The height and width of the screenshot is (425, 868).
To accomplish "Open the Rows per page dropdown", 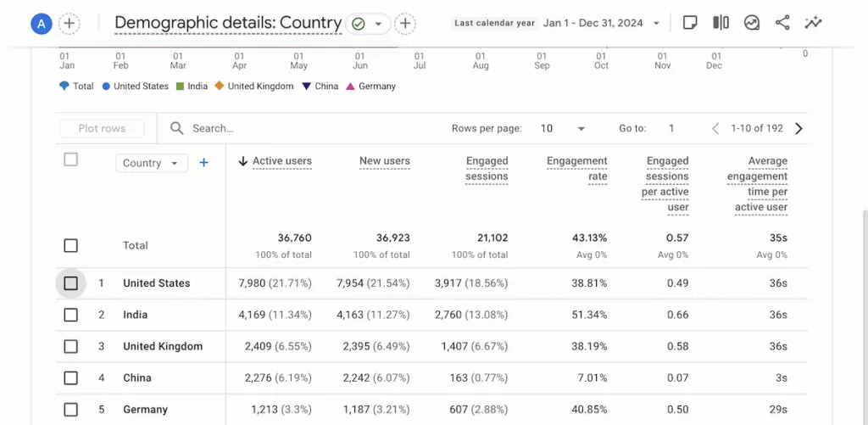I will click(x=563, y=129).
